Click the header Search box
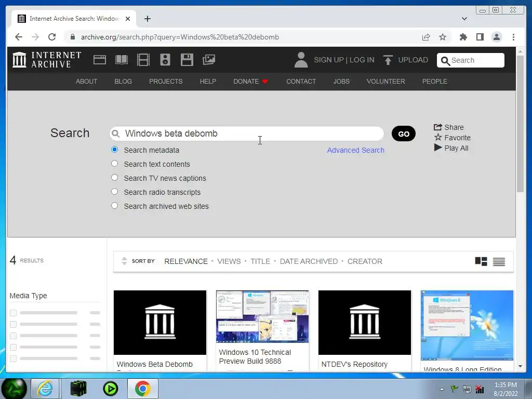The height and width of the screenshot is (399, 532). pos(471,60)
